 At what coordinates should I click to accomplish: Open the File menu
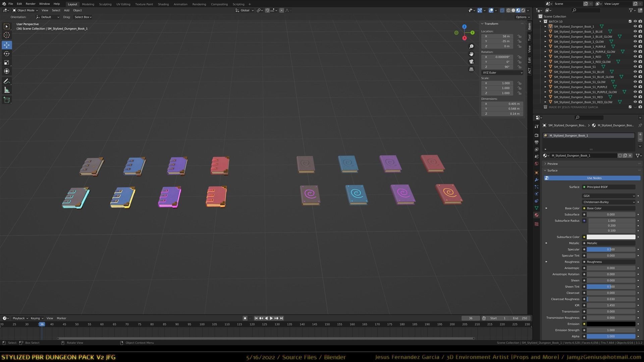point(10,4)
